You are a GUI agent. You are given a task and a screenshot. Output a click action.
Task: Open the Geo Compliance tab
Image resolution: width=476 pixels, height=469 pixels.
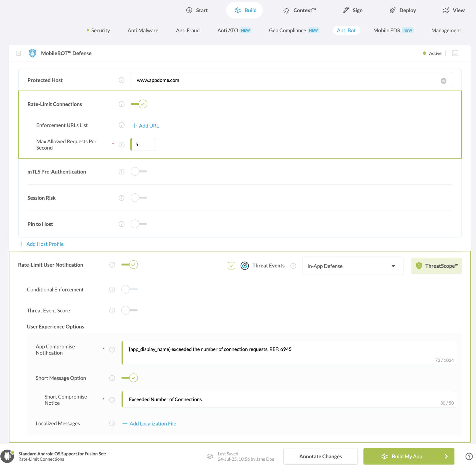click(x=287, y=30)
